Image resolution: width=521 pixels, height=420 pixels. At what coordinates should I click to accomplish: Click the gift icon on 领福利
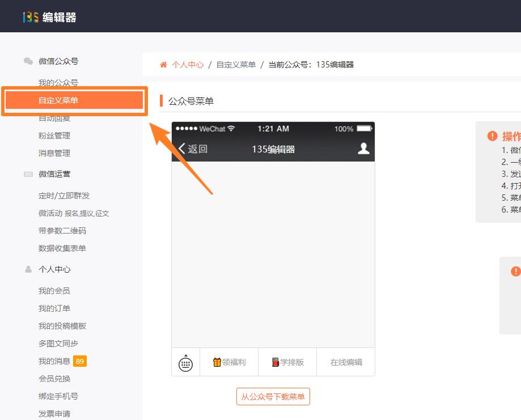[x=217, y=362]
